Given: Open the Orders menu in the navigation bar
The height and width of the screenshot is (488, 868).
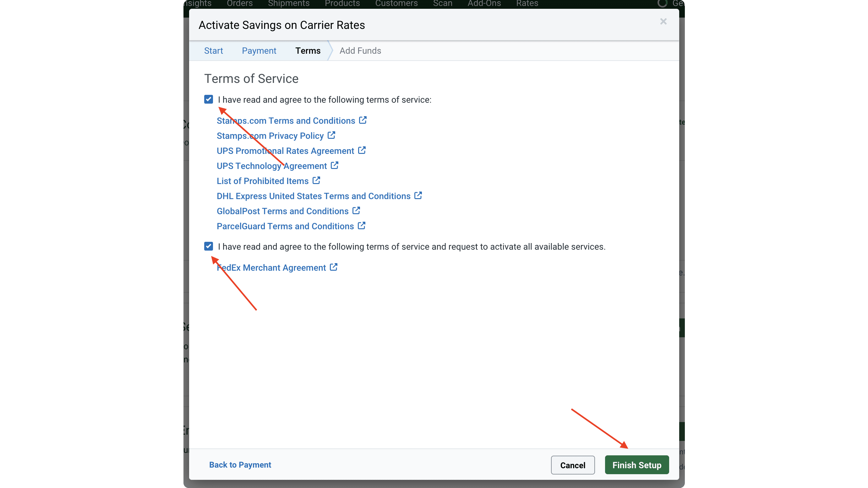Looking at the screenshot, I should (x=239, y=3).
